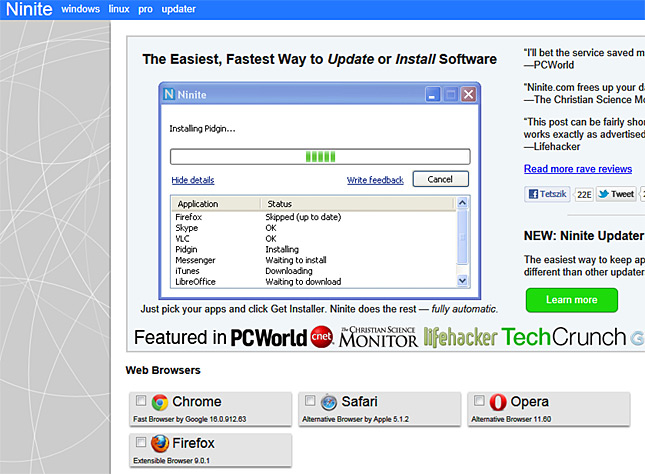
Task: Click the Ninite logo in the header
Action: point(29,9)
